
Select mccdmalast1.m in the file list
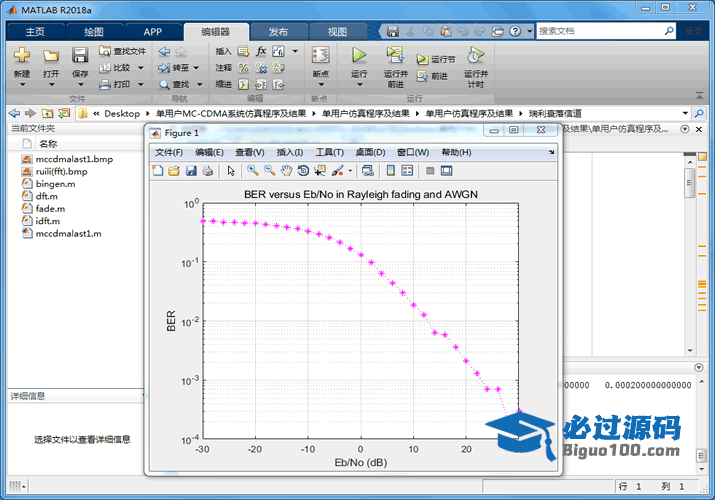tap(68, 234)
